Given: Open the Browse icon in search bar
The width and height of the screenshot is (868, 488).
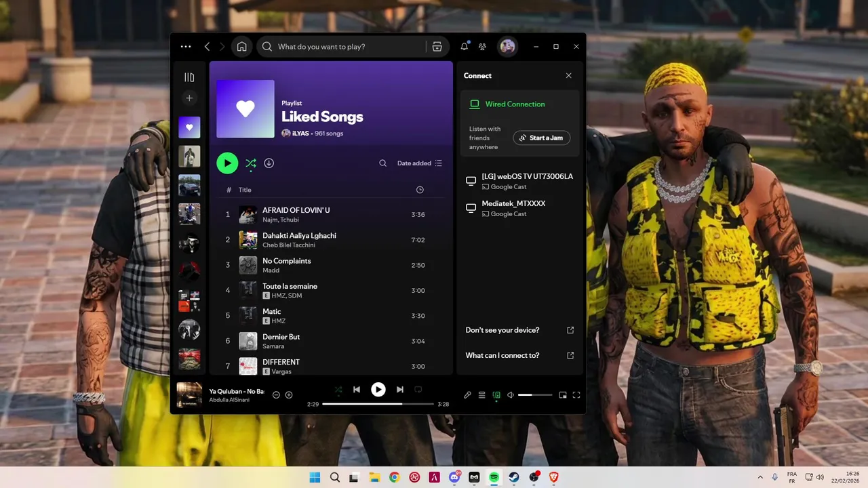Looking at the screenshot, I should (437, 47).
